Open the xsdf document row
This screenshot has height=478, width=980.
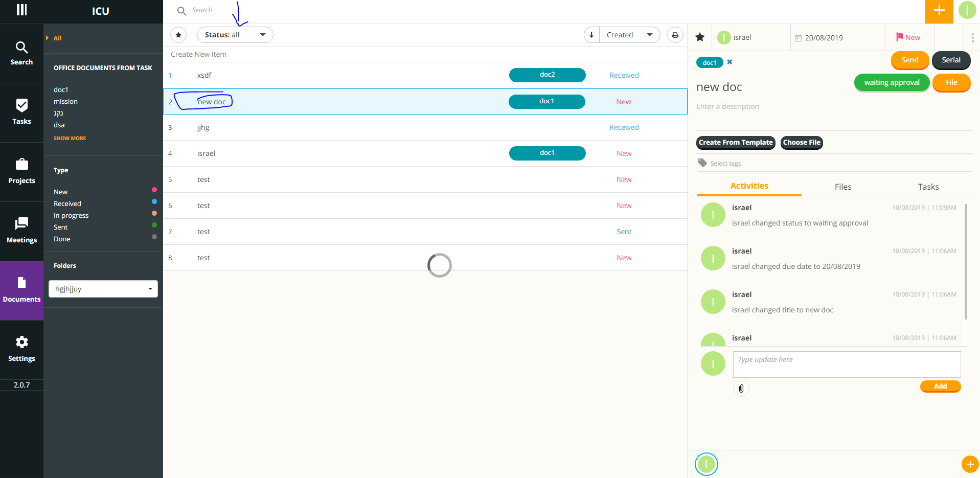click(x=425, y=75)
